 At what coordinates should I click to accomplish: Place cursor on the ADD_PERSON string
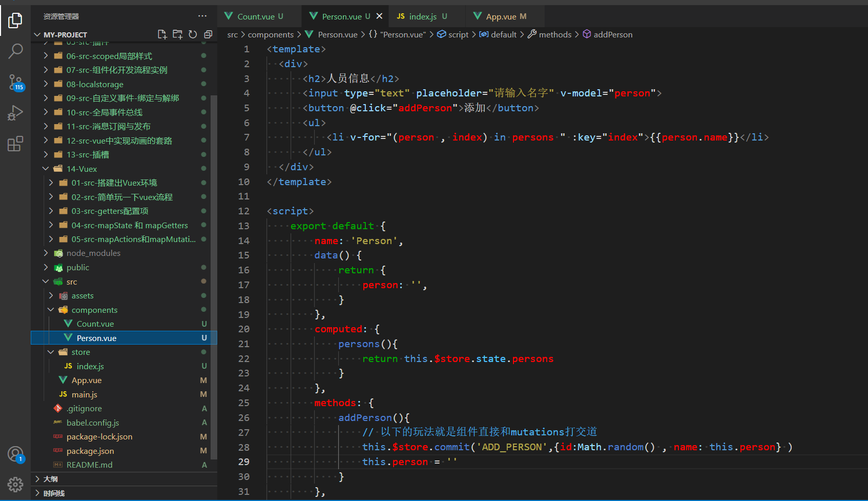coord(512,447)
